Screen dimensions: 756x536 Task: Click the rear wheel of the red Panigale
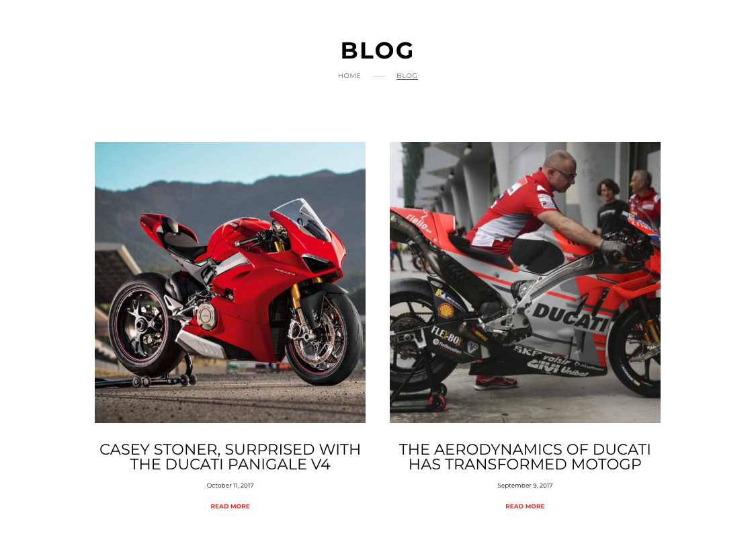tap(141, 326)
